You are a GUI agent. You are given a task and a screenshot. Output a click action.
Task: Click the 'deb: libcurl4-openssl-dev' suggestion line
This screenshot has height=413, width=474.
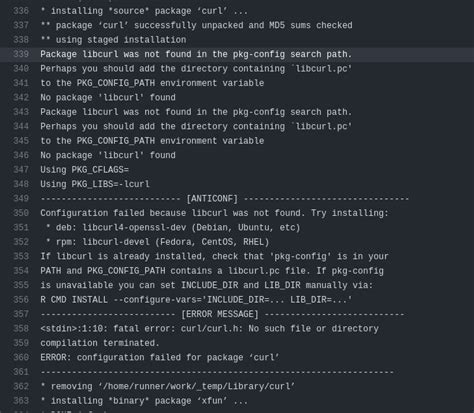pyautogui.click(x=173, y=228)
